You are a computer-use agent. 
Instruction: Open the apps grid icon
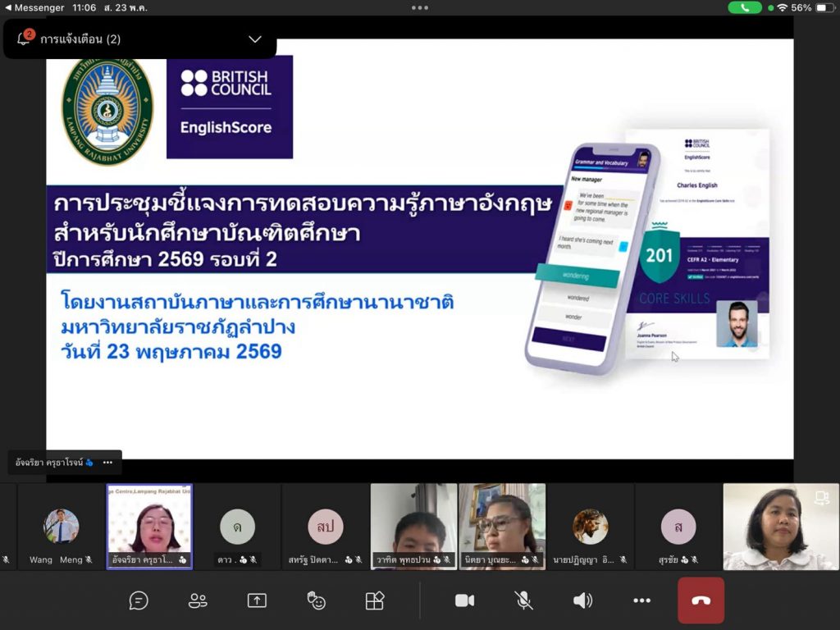click(x=374, y=600)
